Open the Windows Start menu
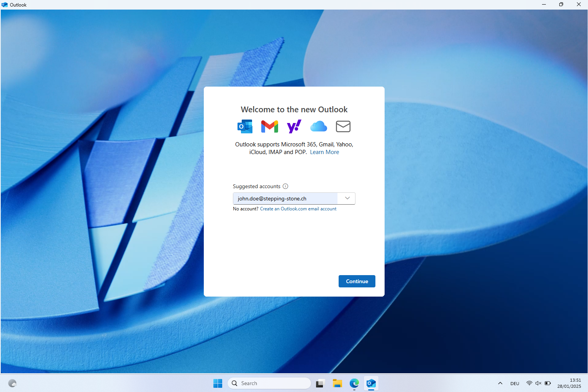Screen dimensions: 588x392 tap(218, 383)
